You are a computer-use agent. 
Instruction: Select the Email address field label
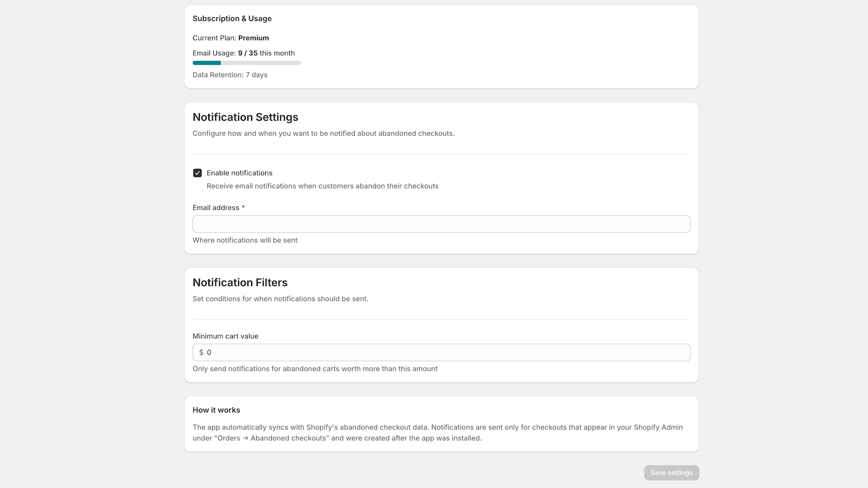[x=216, y=208]
